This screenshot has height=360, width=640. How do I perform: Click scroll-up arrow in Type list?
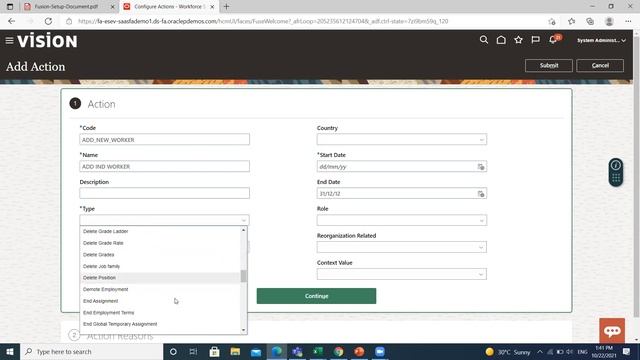pyautogui.click(x=244, y=230)
